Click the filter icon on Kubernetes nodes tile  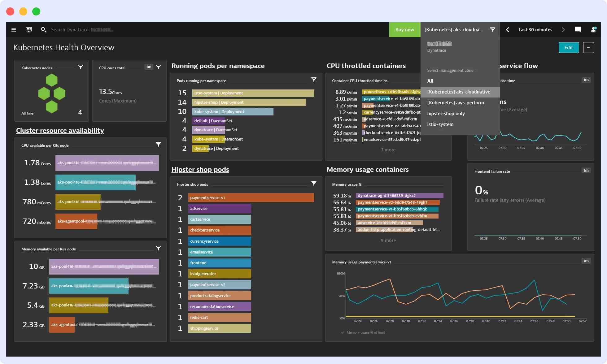81,67
